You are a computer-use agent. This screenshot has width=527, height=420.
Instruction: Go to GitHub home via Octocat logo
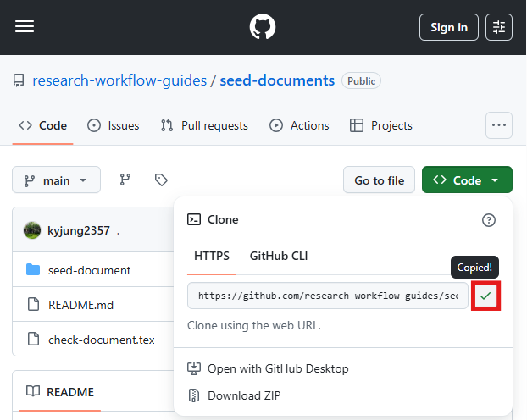(x=263, y=26)
